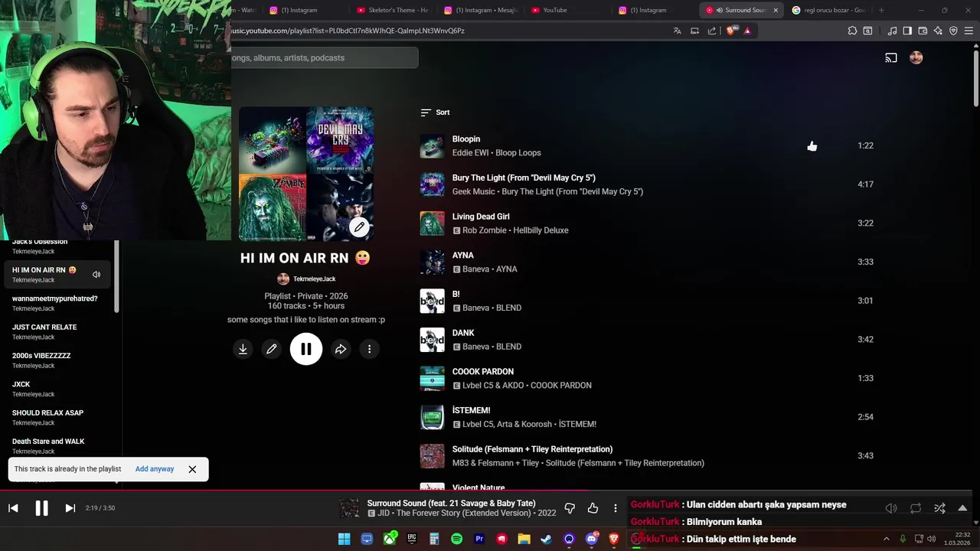Share the playlist via arrow icon

click(341, 349)
